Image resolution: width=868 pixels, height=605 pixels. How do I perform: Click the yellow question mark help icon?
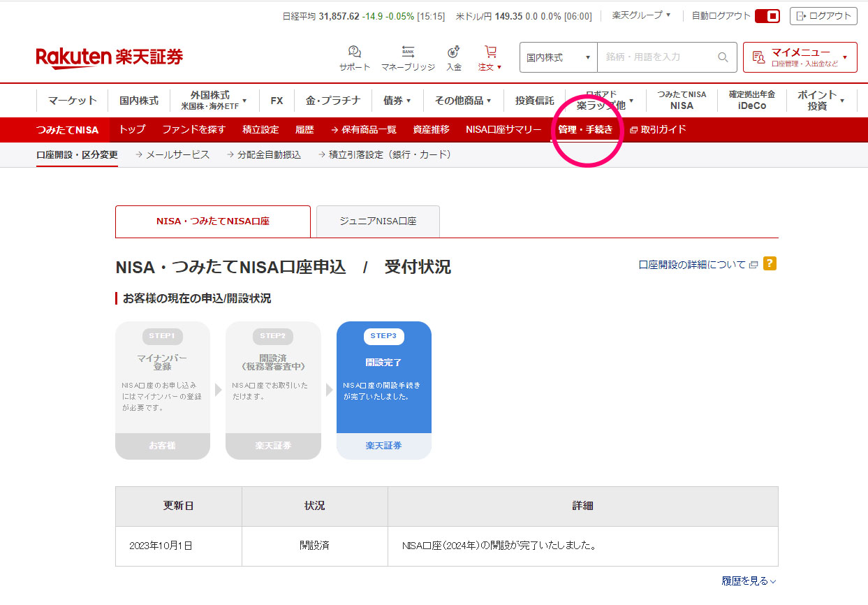(x=770, y=263)
